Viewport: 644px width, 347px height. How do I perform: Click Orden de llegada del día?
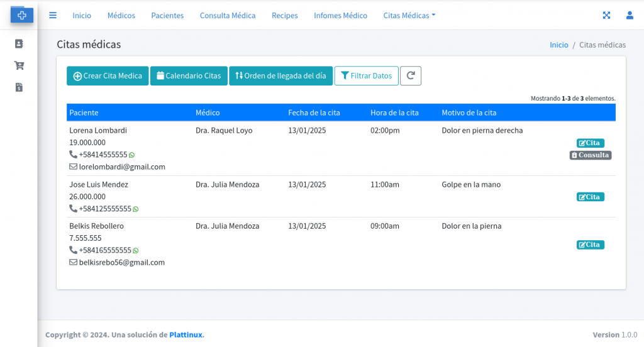point(280,76)
